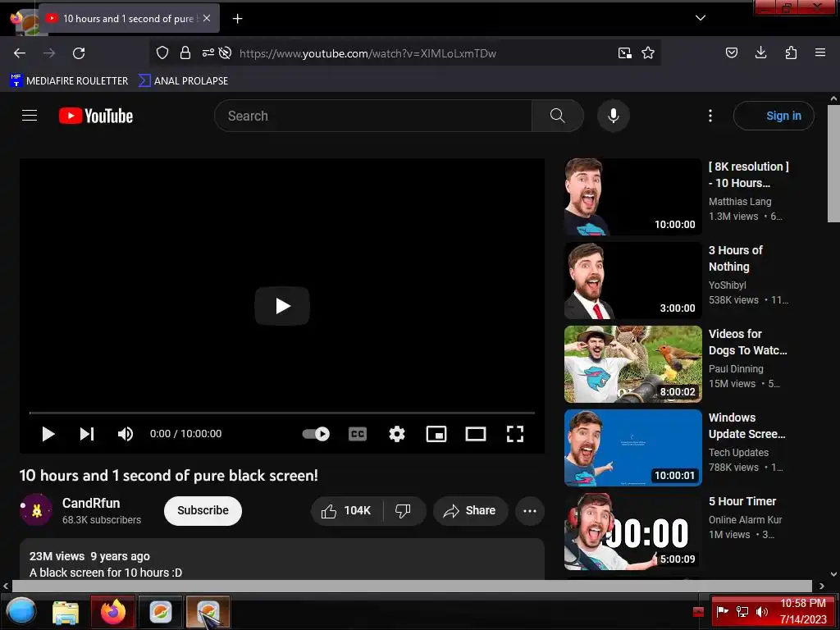Screen dimensions: 840x630
Task: Click the autoplay blocked icon in address bar
Action: pyautogui.click(x=226, y=52)
